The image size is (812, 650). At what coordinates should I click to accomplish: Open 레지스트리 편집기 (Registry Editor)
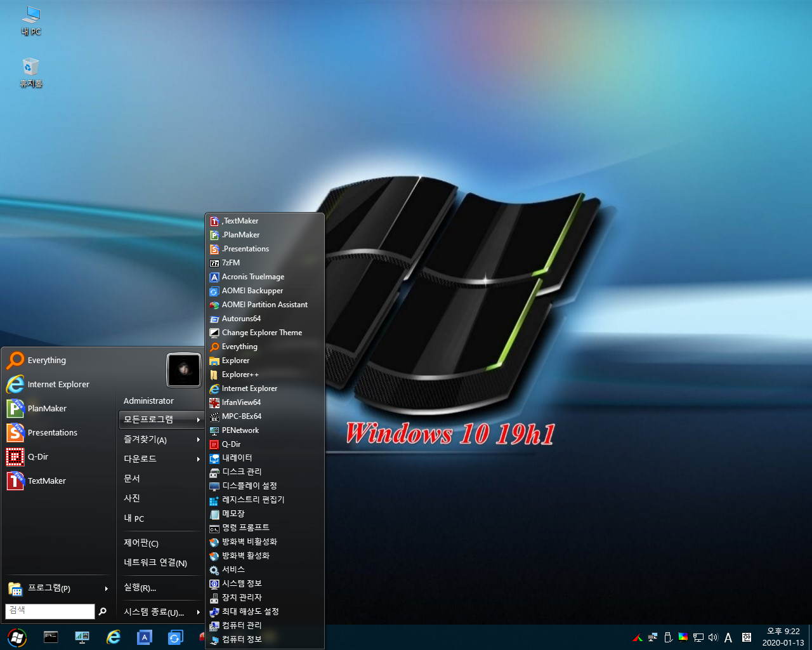click(x=265, y=500)
